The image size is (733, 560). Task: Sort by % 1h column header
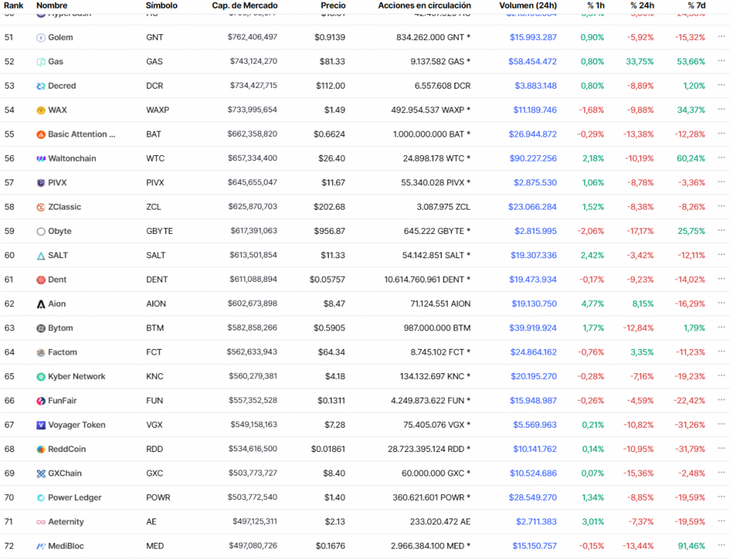596,6
